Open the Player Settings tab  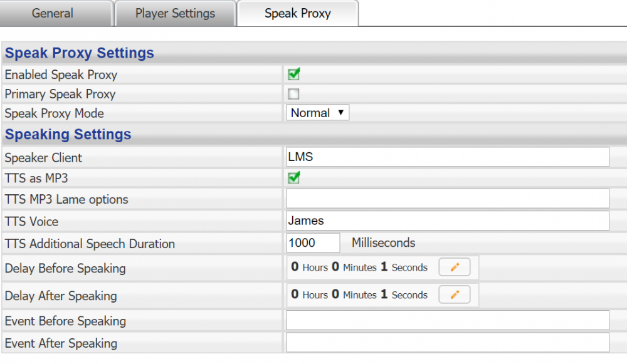175,13
